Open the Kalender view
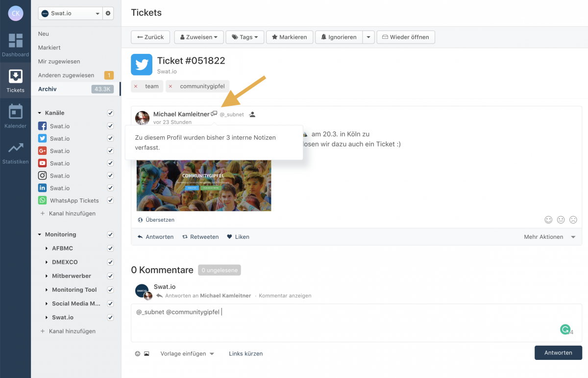Screen dimensions: 588x378 (x=15, y=116)
